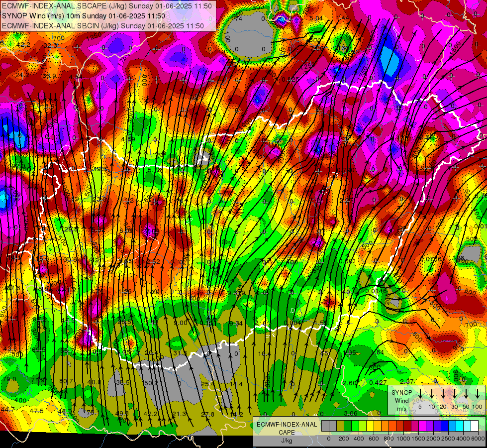
Task: Click the station value 79.0
Action: pos(9,379)
